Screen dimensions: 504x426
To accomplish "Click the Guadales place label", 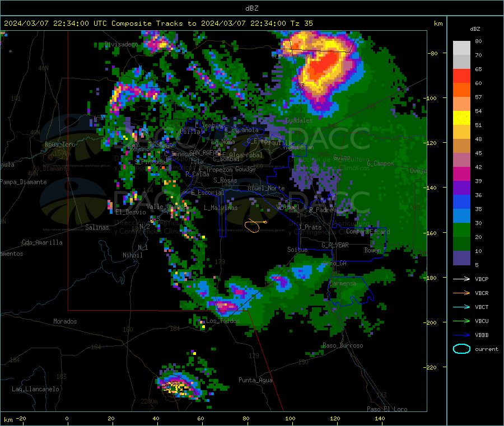I will [x=299, y=120].
